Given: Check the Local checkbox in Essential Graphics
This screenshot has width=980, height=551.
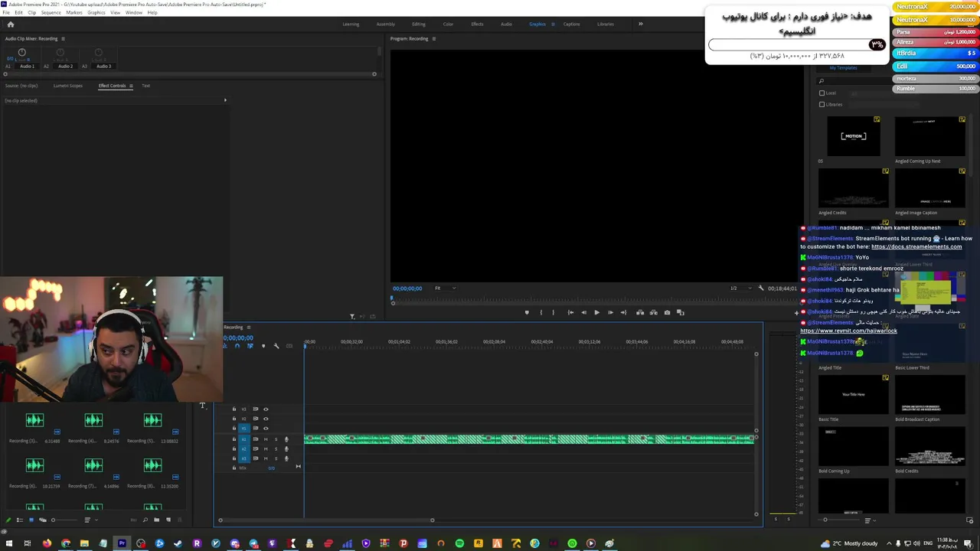Looking at the screenshot, I should pyautogui.click(x=822, y=93).
